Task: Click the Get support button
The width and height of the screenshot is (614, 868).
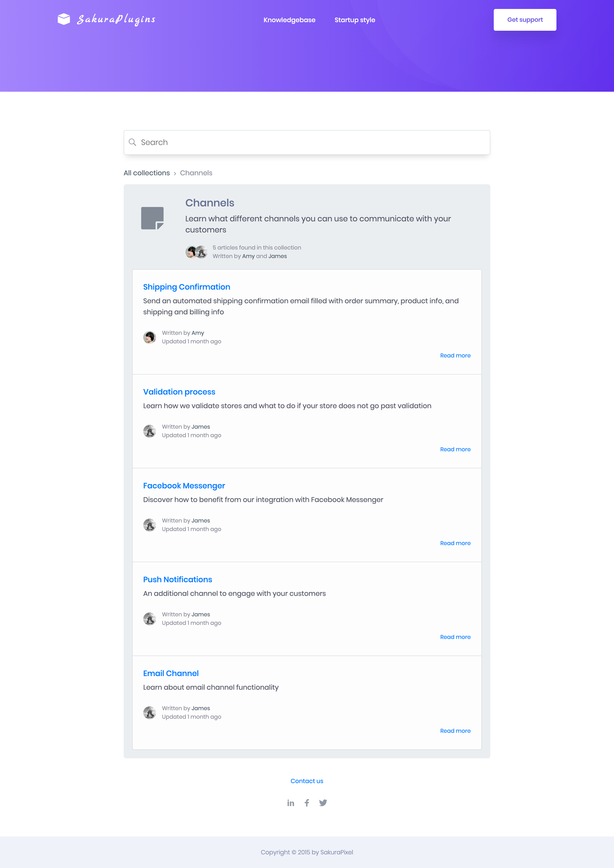Action: coord(525,20)
